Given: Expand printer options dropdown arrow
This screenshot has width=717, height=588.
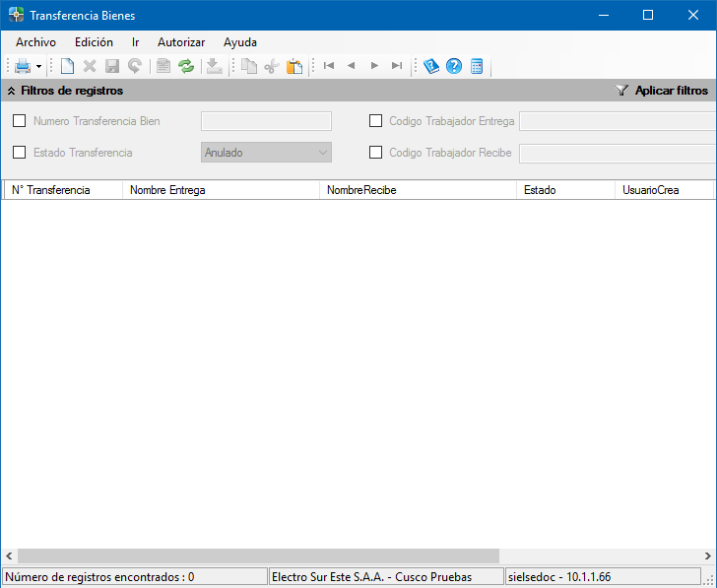Looking at the screenshot, I should [x=38, y=67].
